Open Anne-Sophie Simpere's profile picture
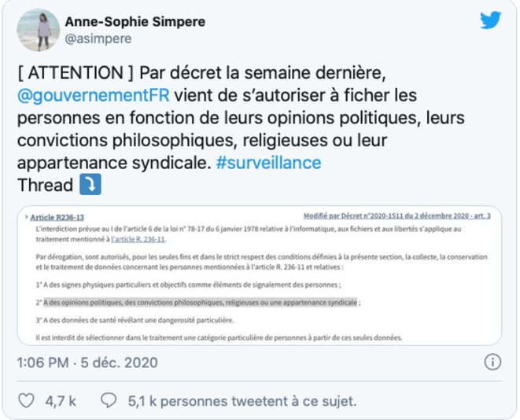520x420 pixels. [38, 30]
